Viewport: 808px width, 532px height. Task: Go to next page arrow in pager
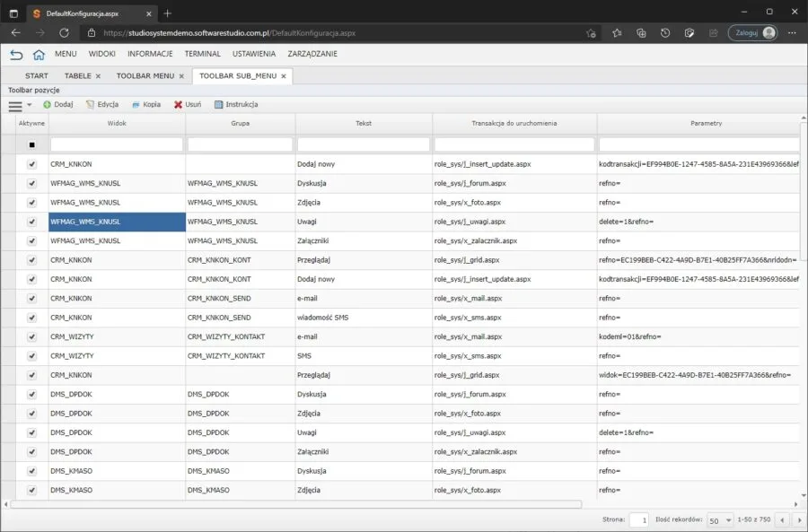point(799,520)
